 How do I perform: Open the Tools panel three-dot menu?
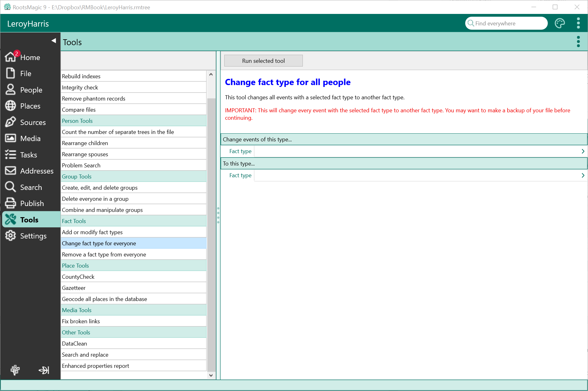578,42
